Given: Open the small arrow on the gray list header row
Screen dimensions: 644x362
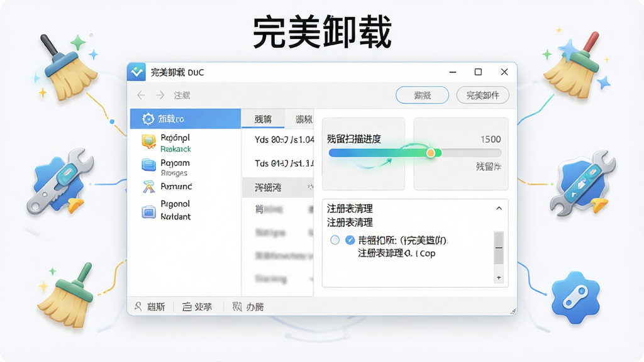Looking at the screenshot, I should coord(309,187).
